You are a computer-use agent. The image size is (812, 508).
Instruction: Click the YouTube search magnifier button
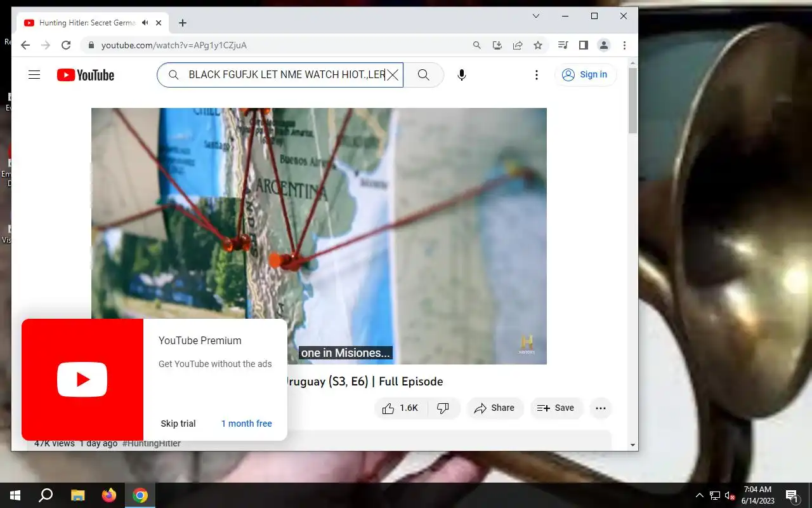tap(424, 75)
